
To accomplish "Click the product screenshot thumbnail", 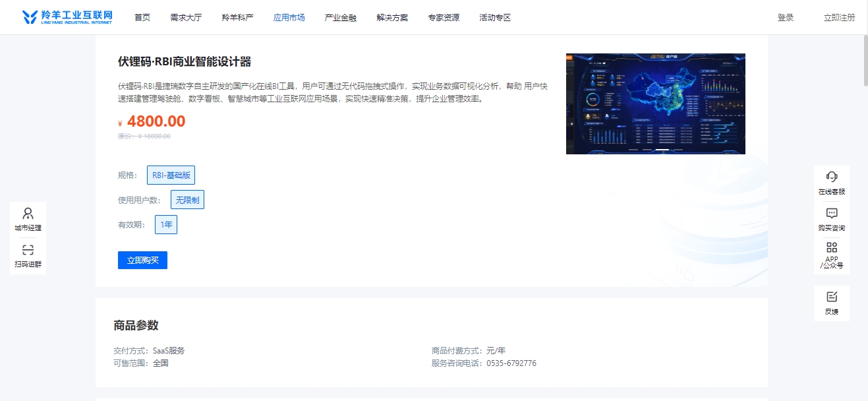I will coord(655,103).
